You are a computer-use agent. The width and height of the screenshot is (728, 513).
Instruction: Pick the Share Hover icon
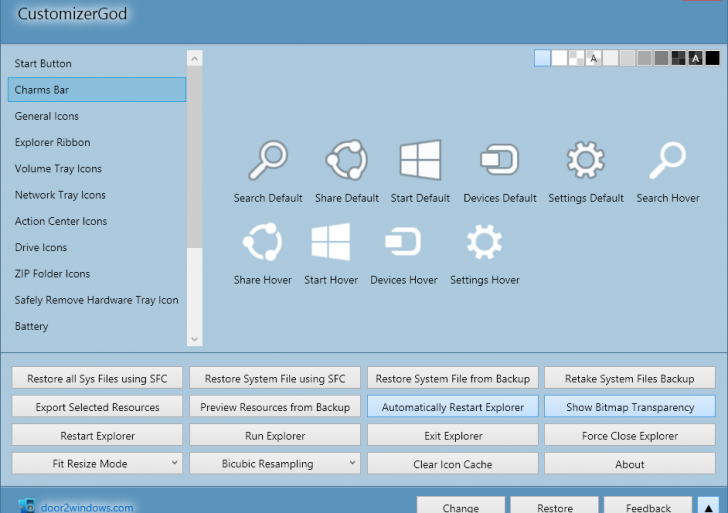pyautogui.click(x=262, y=242)
